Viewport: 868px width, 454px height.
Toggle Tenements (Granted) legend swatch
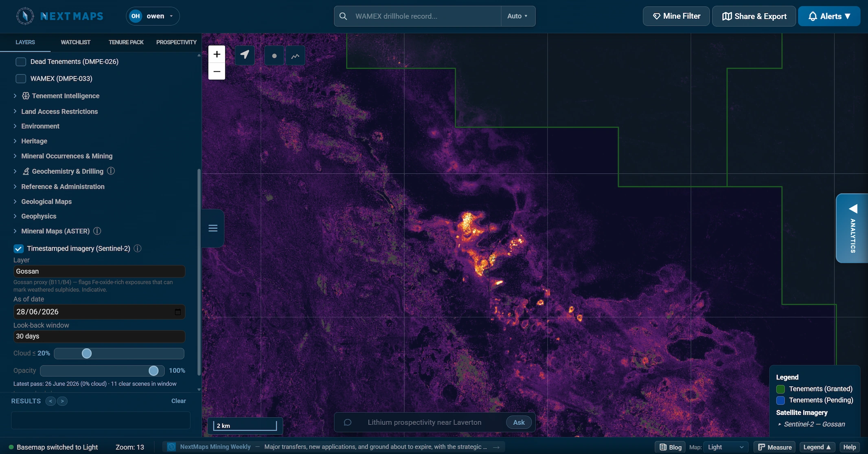tap(780, 389)
